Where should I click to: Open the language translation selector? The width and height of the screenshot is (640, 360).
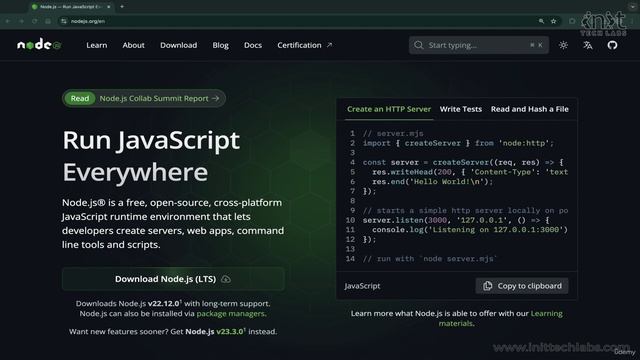tap(588, 45)
